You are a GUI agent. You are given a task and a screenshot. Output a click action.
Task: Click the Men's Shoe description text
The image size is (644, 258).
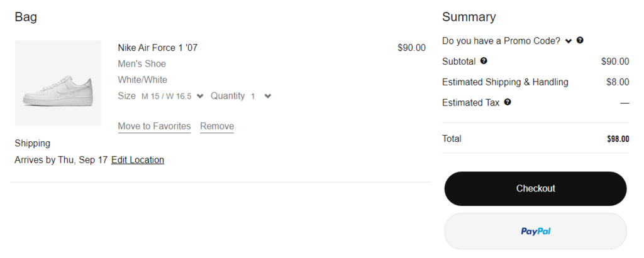[142, 64]
